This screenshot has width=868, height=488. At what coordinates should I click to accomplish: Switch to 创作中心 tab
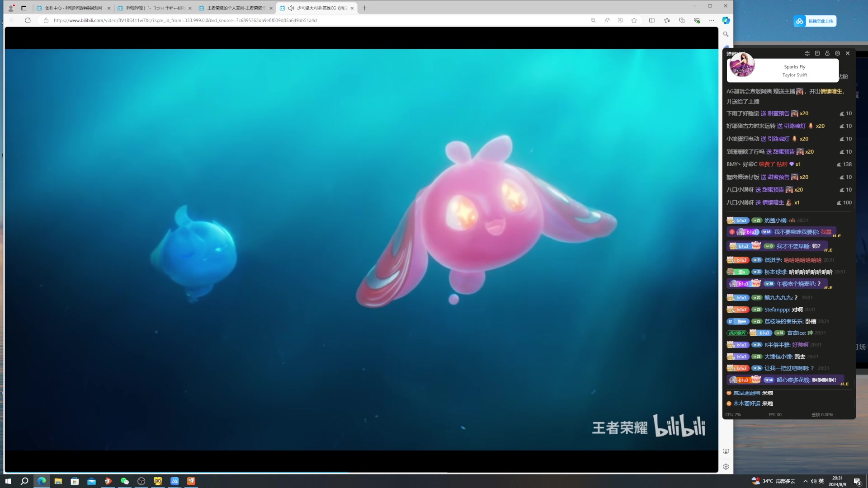pos(72,8)
